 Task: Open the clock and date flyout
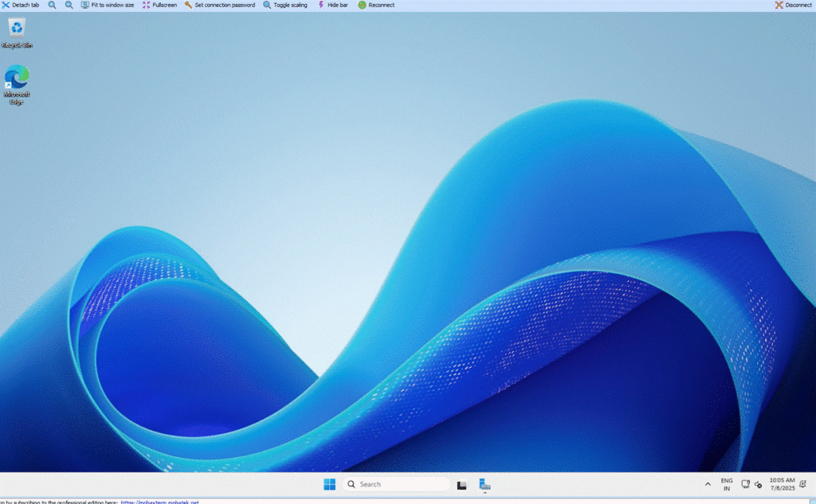(x=784, y=484)
